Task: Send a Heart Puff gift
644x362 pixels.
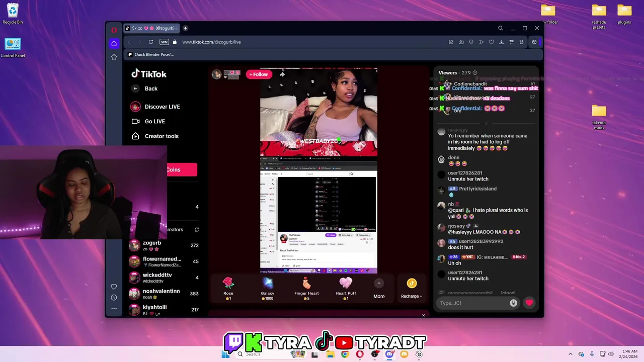Action: 346,289
